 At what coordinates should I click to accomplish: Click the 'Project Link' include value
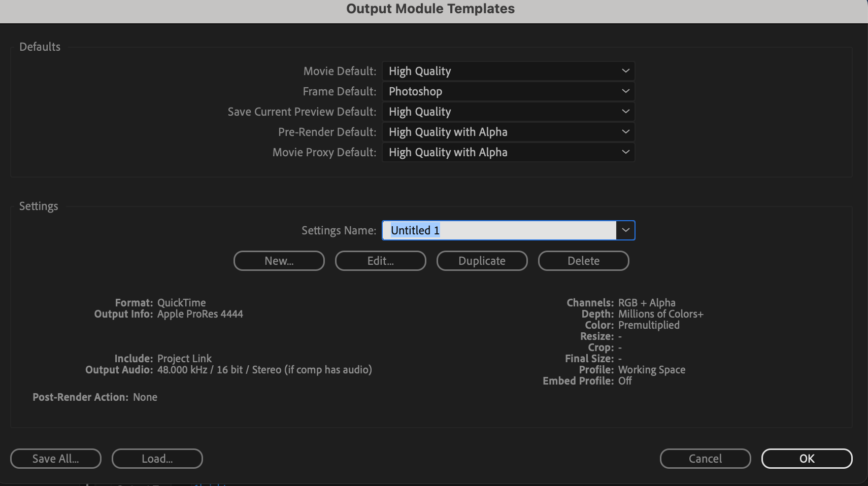pyautogui.click(x=185, y=359)
